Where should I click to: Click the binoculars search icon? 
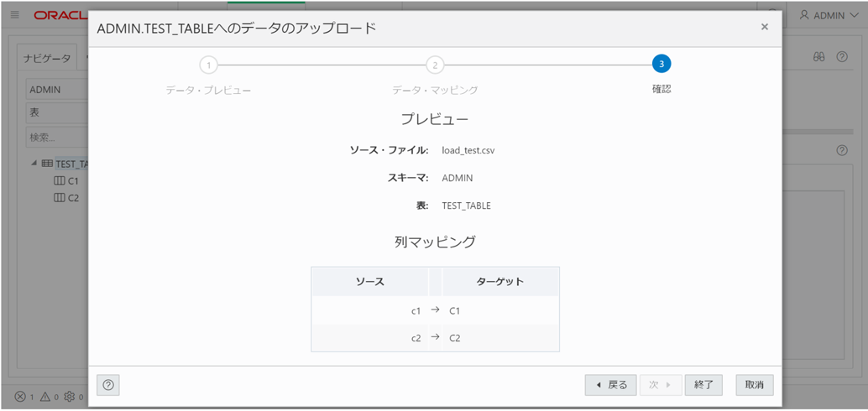[819, 56]
